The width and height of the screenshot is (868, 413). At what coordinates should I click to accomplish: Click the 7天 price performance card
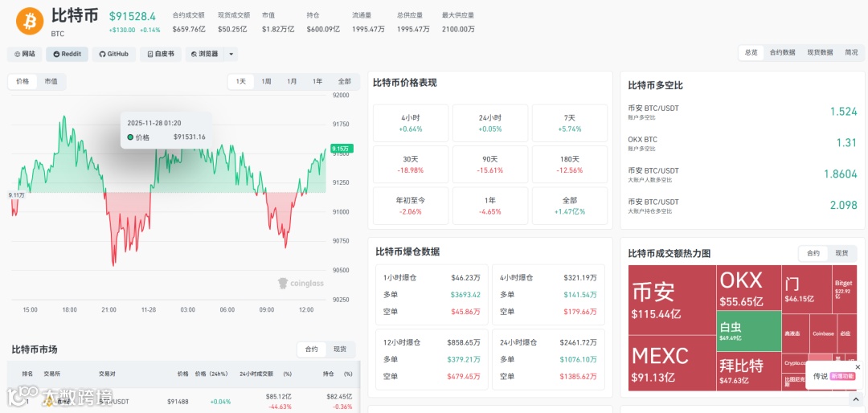click(x=570, y=123)
